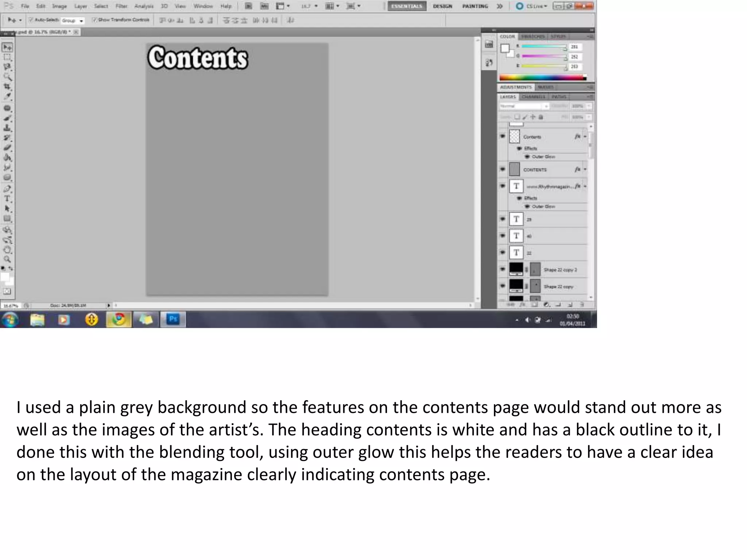Screen dimensions: 747x560
Task: Switch to the Design workspace
Action: (442, 6)
